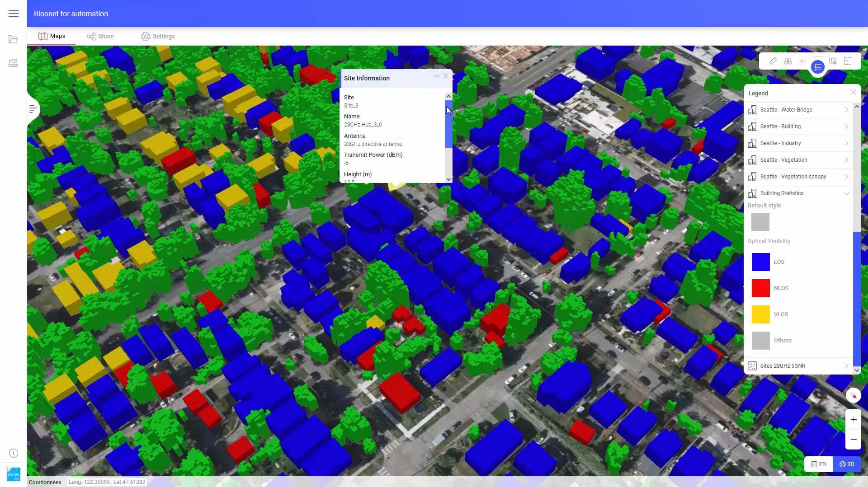868x487 pixels.
Task: Switch to 2D map view
Action: click(819, 464)
